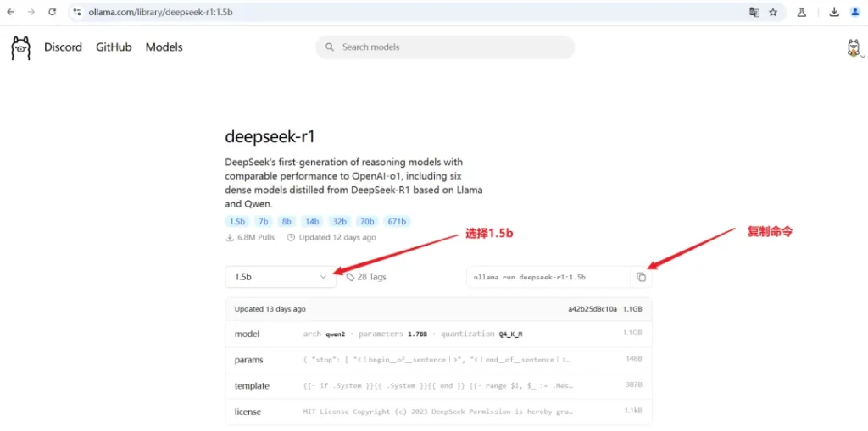Click the browser back arrow
Image resolution: width=868 pixels, height=431 pixels.
pyautogui.click(x=10, y=12)
